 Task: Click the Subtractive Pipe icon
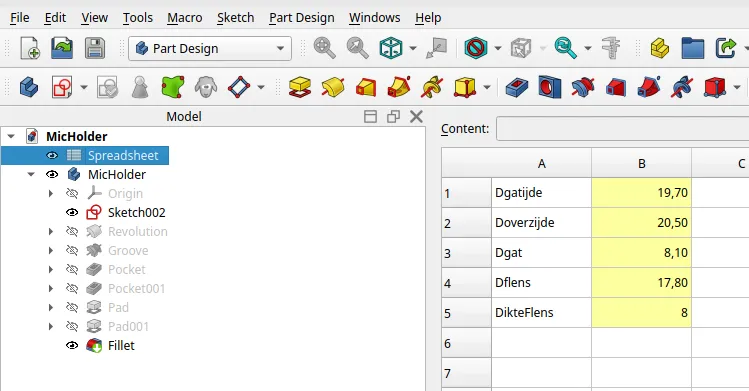coord(649,87)
